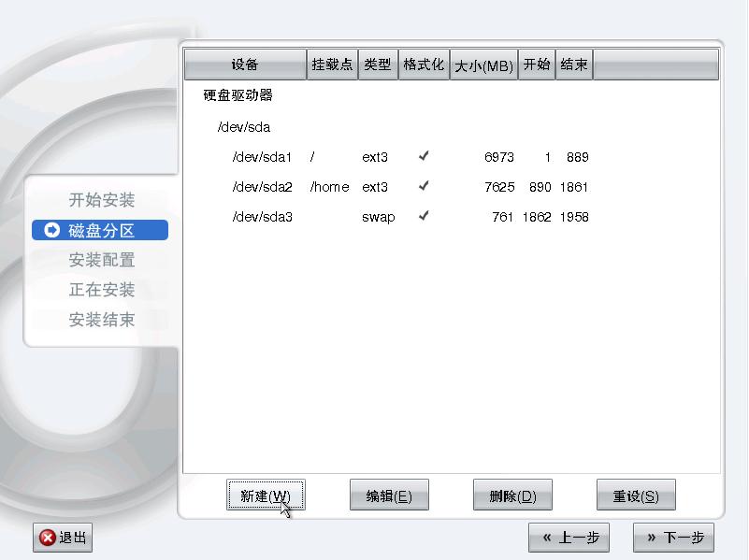Toggle format checkmark for /dev/sda2
This screenshot has width=749, height=560.
click(424, 186)
